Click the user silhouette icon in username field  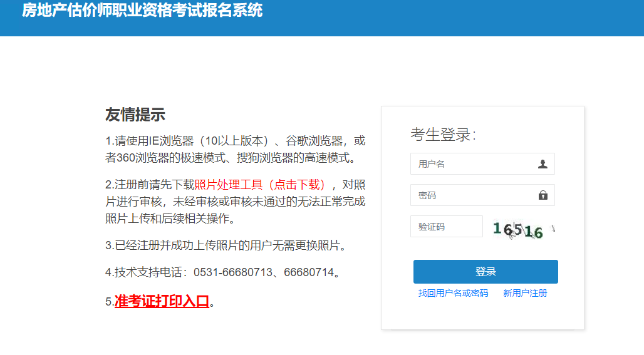(543, 164)
